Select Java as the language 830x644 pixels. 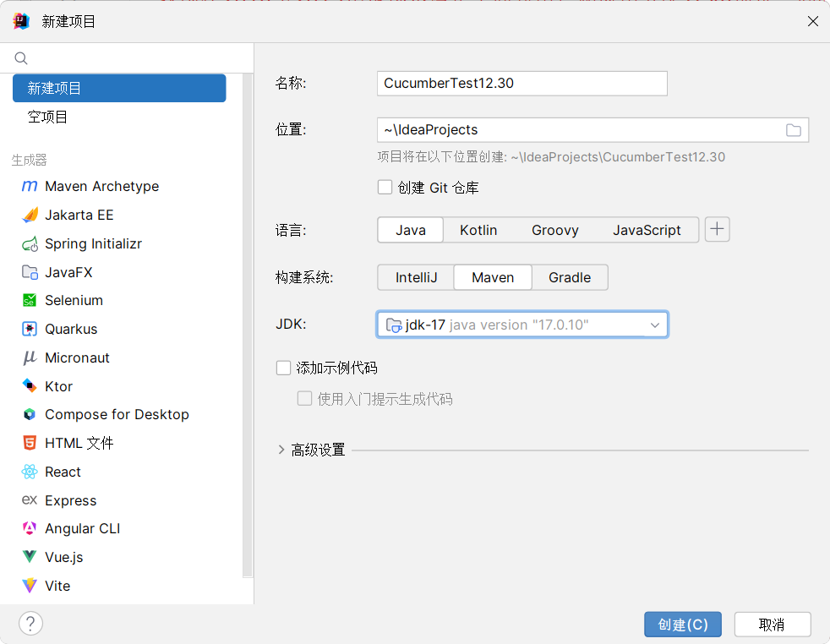click(x=411, y=230)
